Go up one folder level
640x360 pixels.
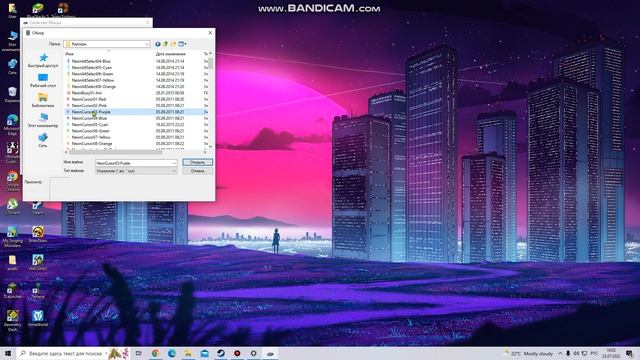coord(165,44)
